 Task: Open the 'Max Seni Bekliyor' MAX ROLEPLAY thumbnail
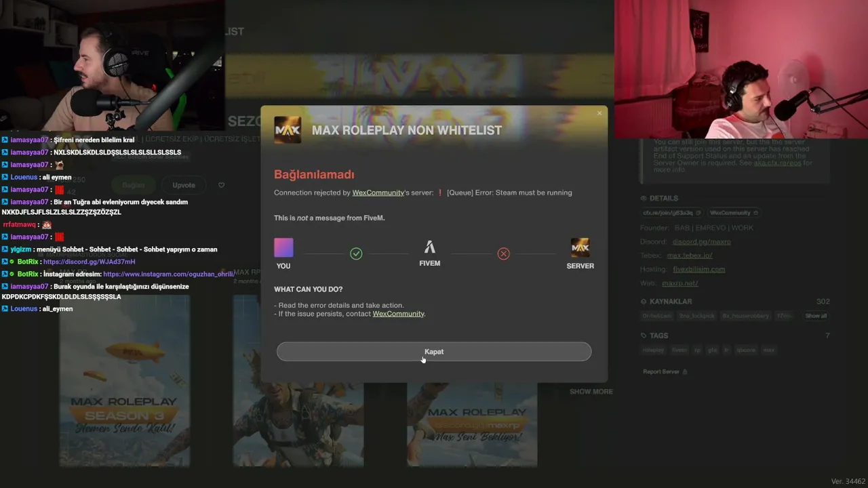pos(472,425)
